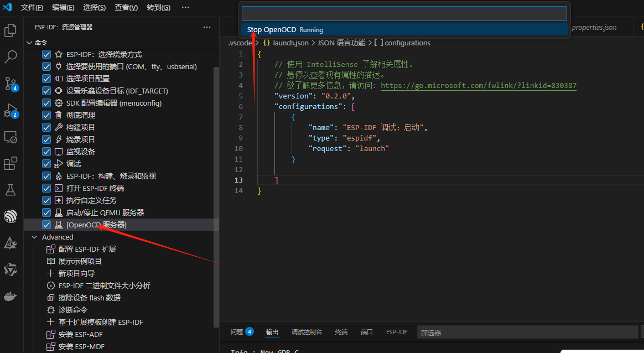Open the ESP-IDF Espressif view
The height and width of the screenshot is (353, 644).
tap(11, 216)
